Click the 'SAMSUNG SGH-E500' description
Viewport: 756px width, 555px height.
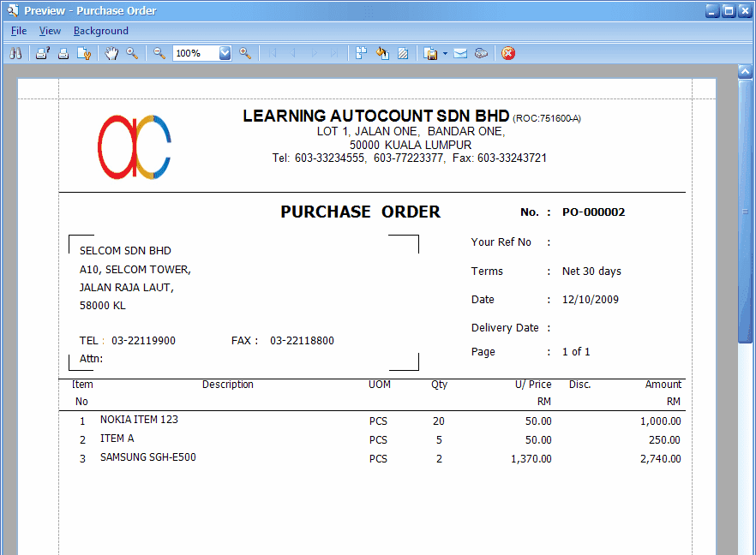pos(148,457)
